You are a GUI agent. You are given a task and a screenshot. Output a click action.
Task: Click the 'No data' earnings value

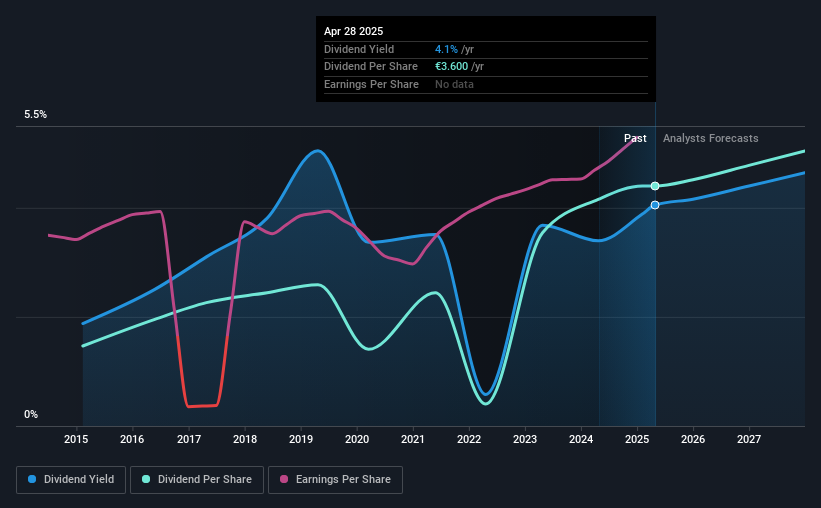[454, 84]
